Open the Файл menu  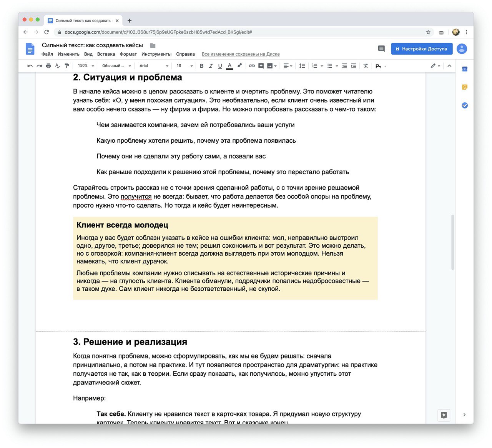coord(47,54)
